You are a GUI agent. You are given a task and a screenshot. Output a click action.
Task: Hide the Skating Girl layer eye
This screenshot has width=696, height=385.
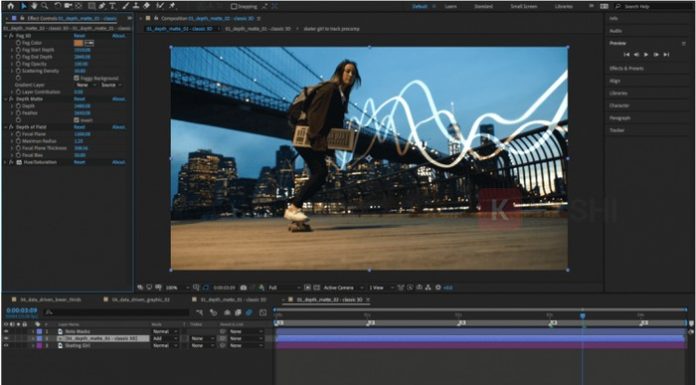click(6, 345)
